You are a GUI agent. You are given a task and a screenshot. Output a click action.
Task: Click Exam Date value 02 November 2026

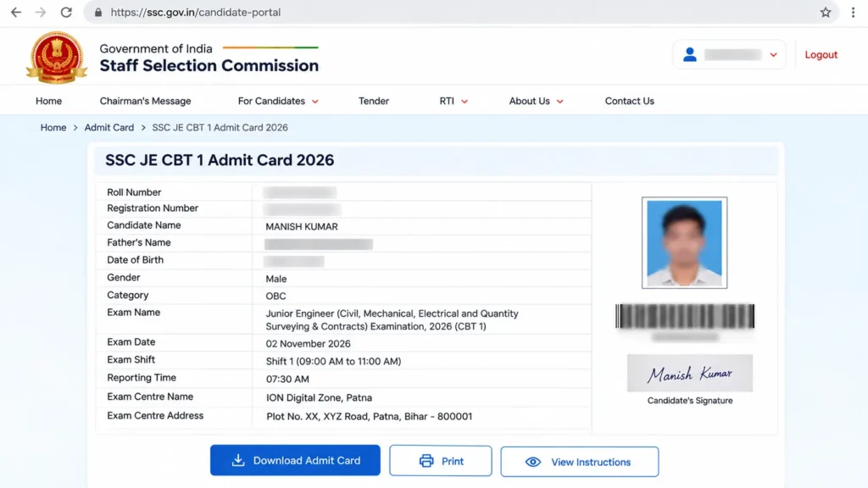(308, 344)
